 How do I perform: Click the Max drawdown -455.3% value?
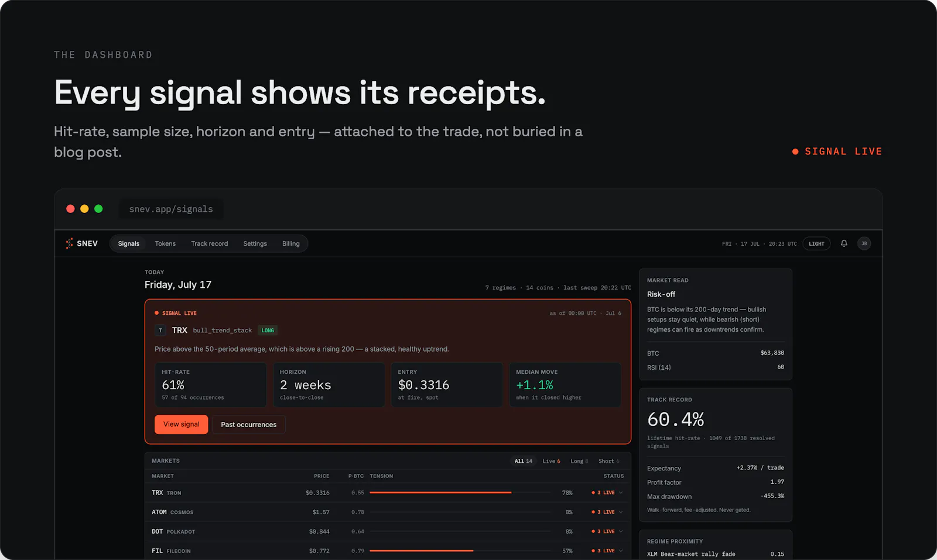point(772,496)
